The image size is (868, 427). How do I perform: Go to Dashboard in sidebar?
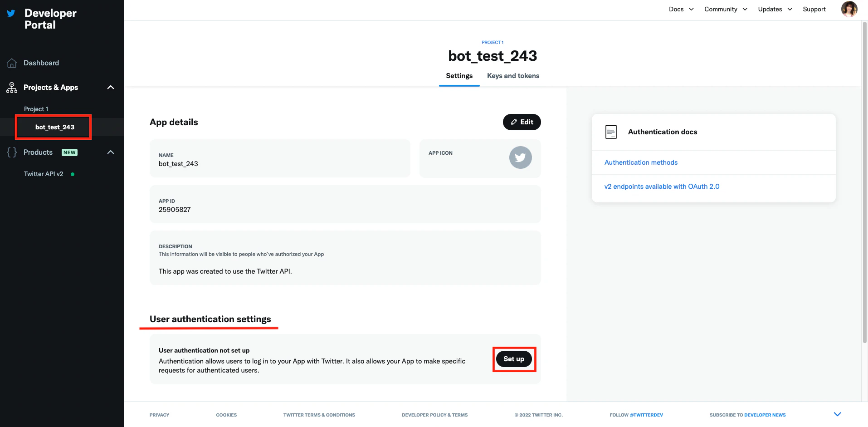(41, 63)
